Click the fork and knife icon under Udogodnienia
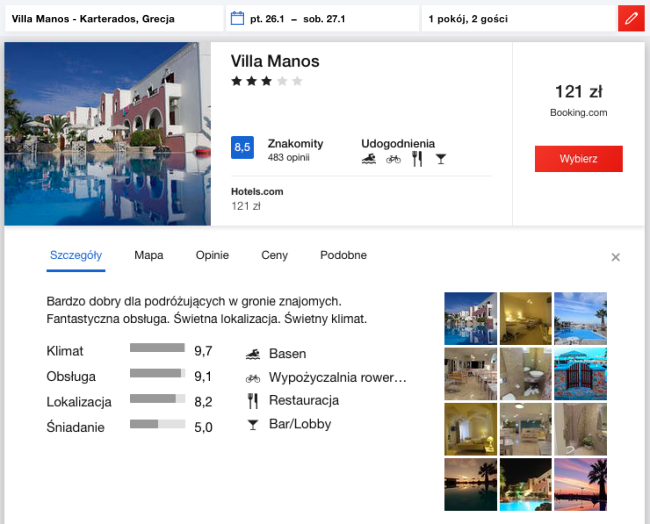 [x=417, y=159]
